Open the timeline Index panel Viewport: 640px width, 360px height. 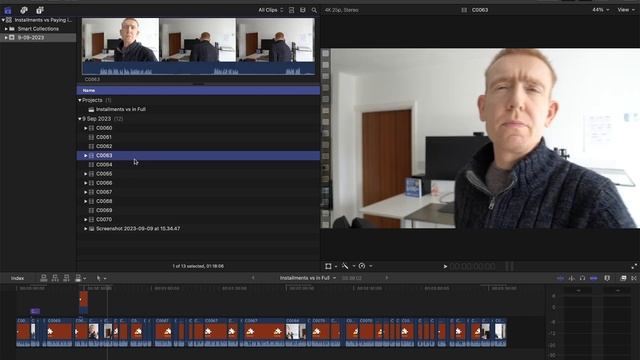tap(17, 278)
